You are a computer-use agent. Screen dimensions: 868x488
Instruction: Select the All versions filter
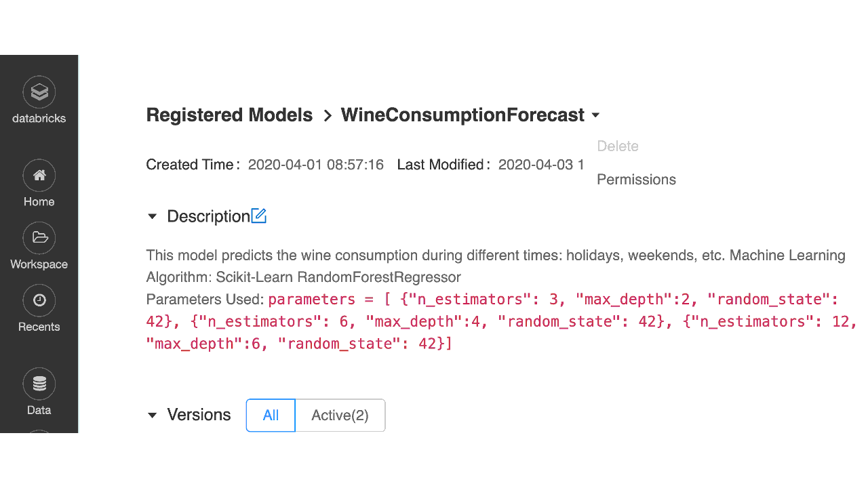pyautogui.click(x=270, y=415)
